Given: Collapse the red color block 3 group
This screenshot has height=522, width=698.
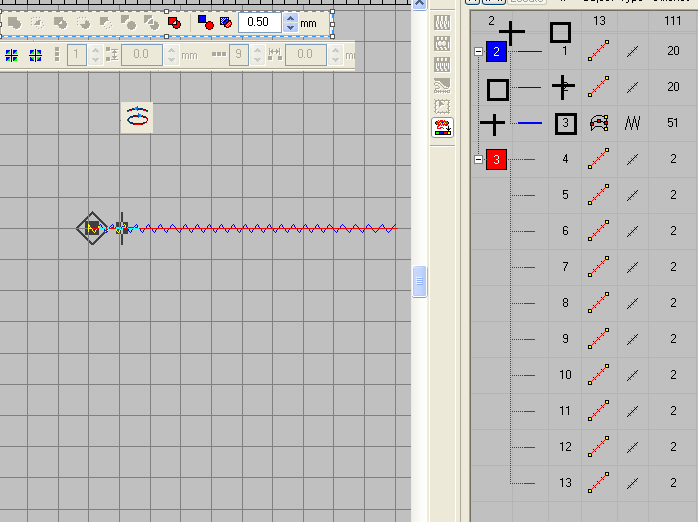Looking at the screenshot, I should (x=478, y=159).
